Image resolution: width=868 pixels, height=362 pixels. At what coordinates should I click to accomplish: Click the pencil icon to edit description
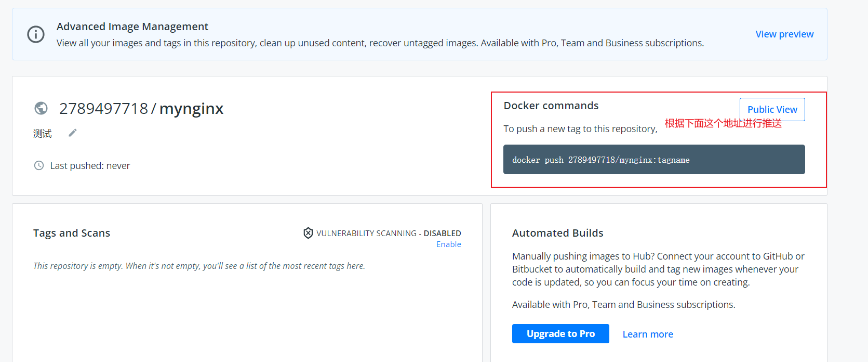(73, 133)
